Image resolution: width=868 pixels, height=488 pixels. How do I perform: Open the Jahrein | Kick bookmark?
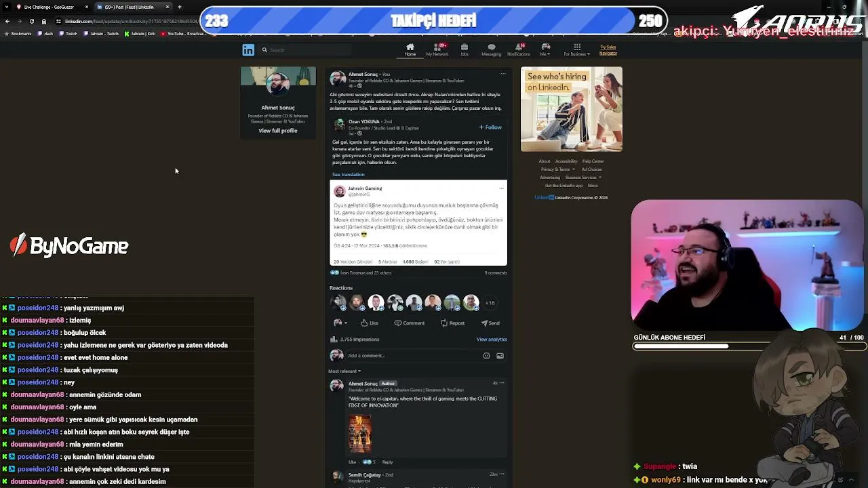click(x=140, y=33)
